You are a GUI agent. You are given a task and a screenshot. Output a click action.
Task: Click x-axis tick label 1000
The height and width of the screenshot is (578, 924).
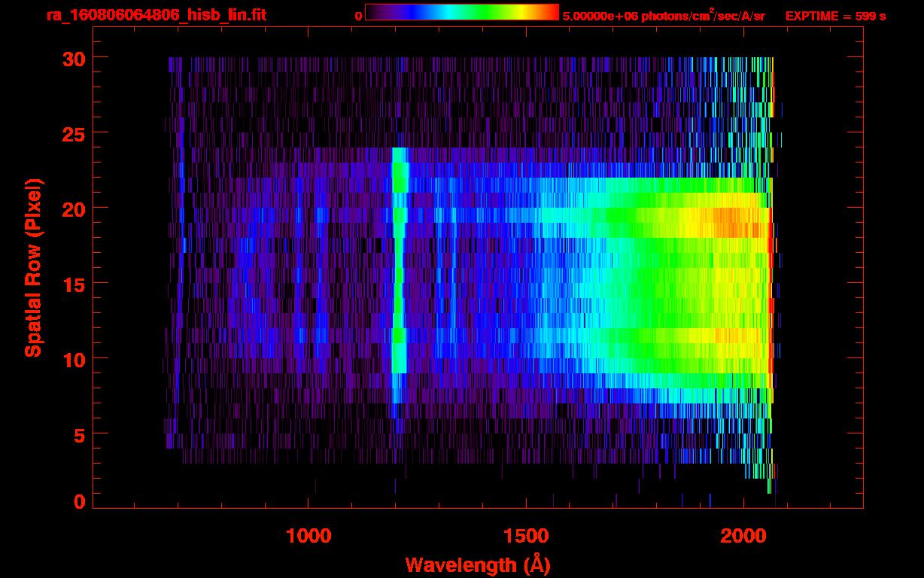click(309, 536)
